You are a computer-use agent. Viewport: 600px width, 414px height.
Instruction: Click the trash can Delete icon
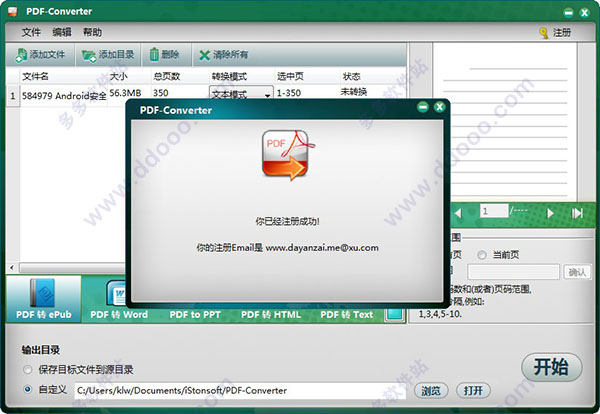tap(154, 54)
